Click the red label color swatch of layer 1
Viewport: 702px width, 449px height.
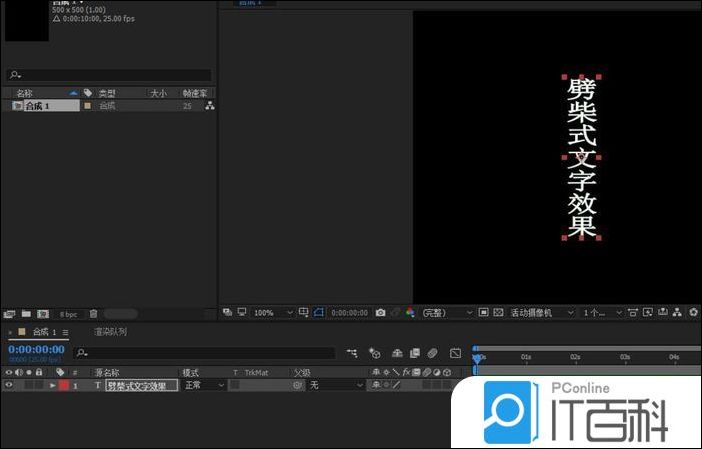pos(62,385)
